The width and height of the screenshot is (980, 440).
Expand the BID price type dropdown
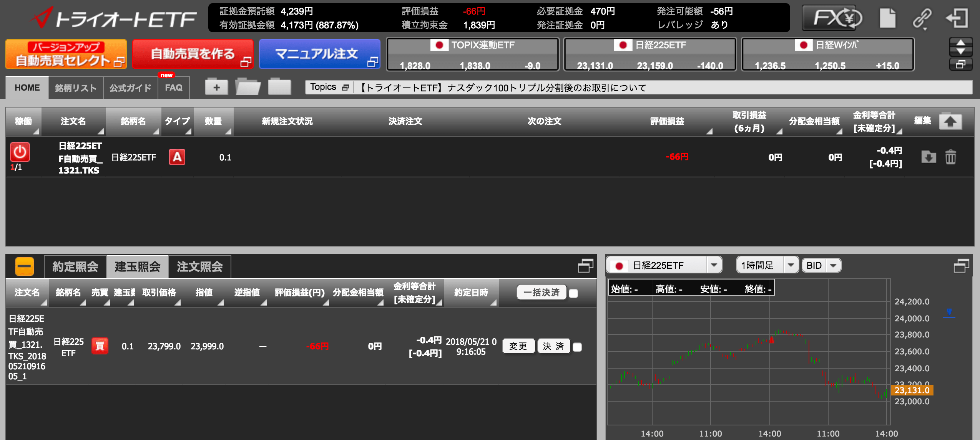(x=833, y=265)
